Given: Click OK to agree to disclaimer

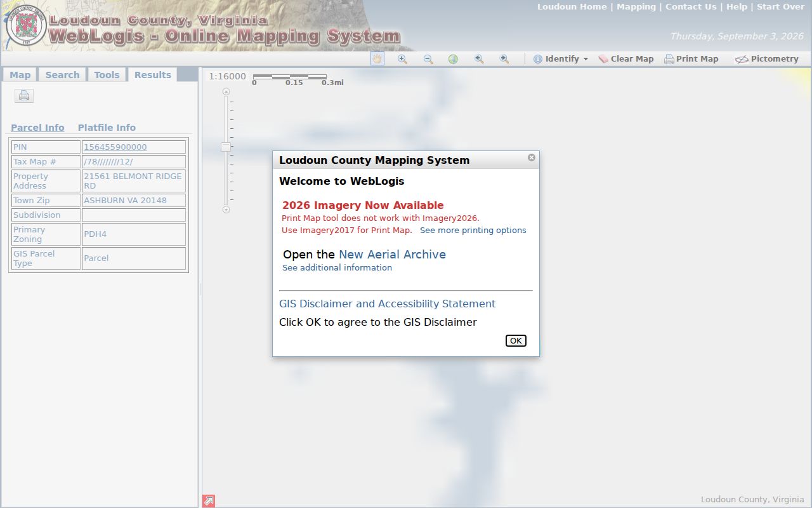Looking at the screenshot, I should [x=516, y=340].
